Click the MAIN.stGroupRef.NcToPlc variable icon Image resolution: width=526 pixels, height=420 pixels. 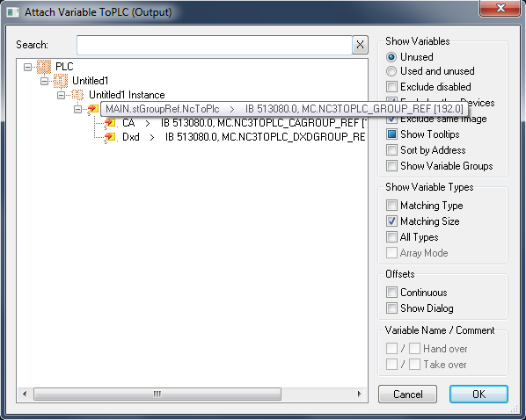(x=93, y=109)
